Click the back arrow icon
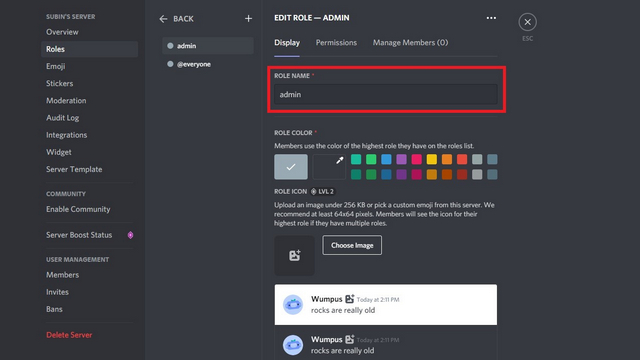The height and width of the screenshot is (360, 640). pyautogui.click(x=163, y=19)
